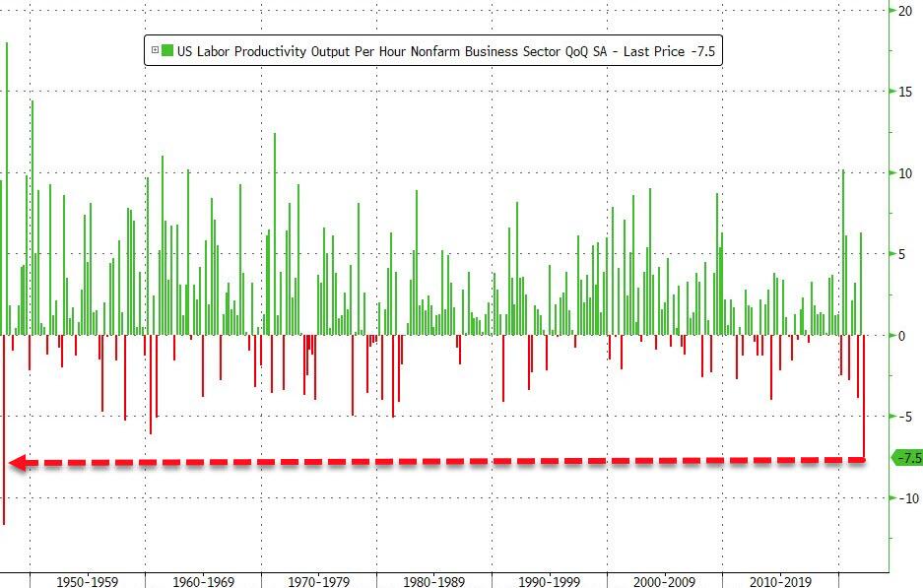This screenshot has width=923, height=588.
Task: Click the 1990-1999 x-axis label
Action: tap(550, 581)
